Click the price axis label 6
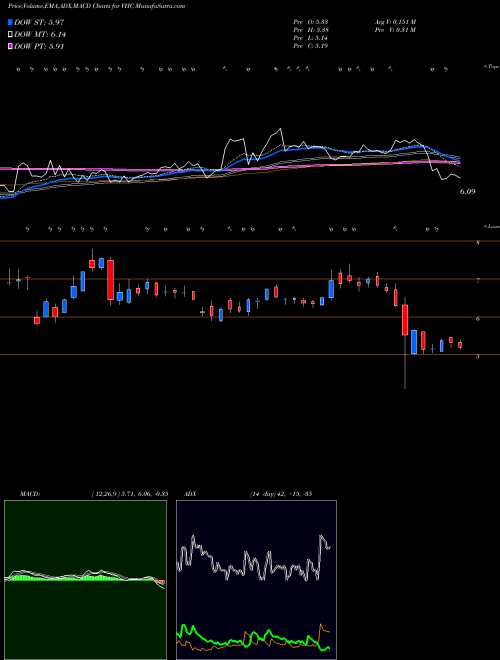 (478, 319)
